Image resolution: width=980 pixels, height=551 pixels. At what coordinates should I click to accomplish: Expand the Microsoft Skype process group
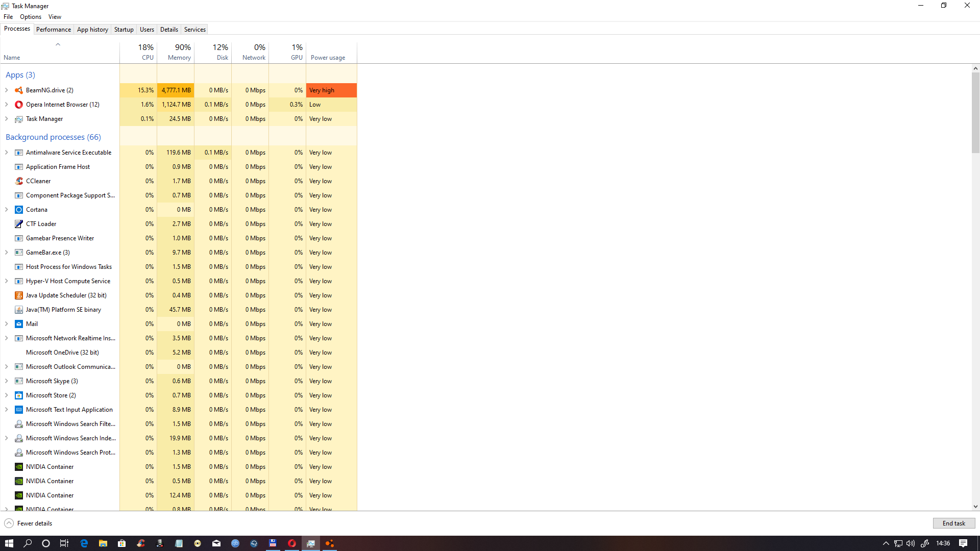[7, 381]
